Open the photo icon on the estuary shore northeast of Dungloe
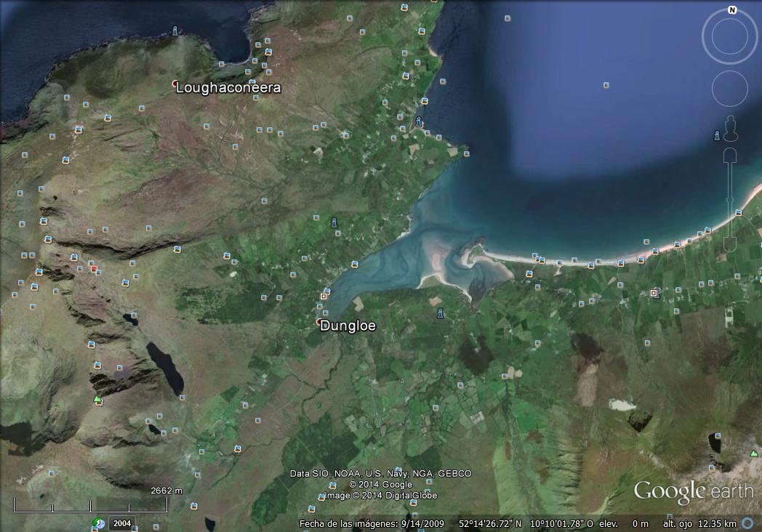762x532 pixels. coord(354,264)
